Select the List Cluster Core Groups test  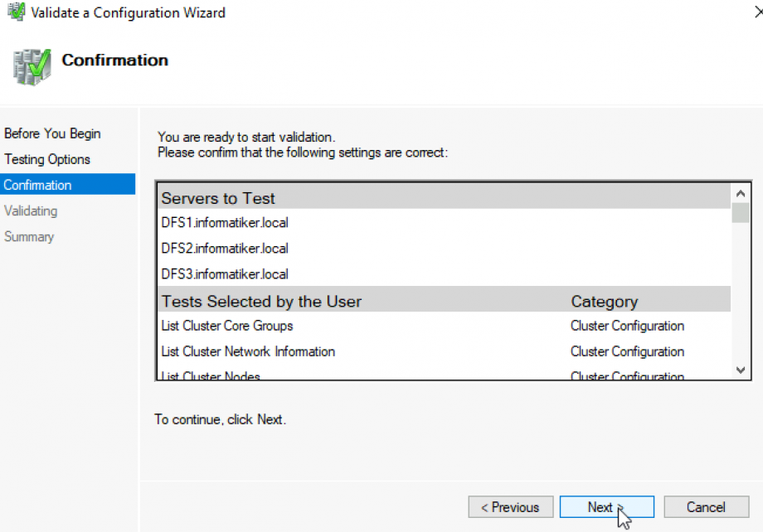tap(227, 326)
